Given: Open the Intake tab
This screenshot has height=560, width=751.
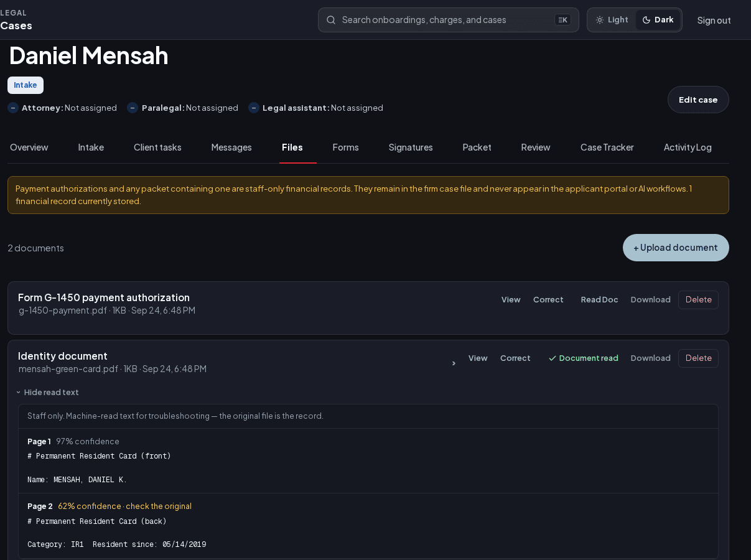Looking at the screenshot, I should pyautogui.click(x=91, y=147).
